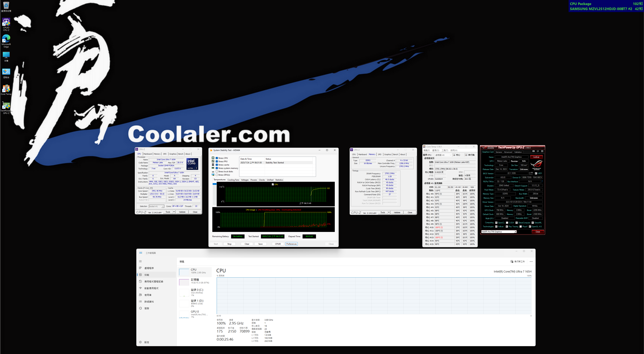This screenshot has width=644, height=354.
Task: Enable Stress local disks in AIDA64
Action: tap(217, 172)
